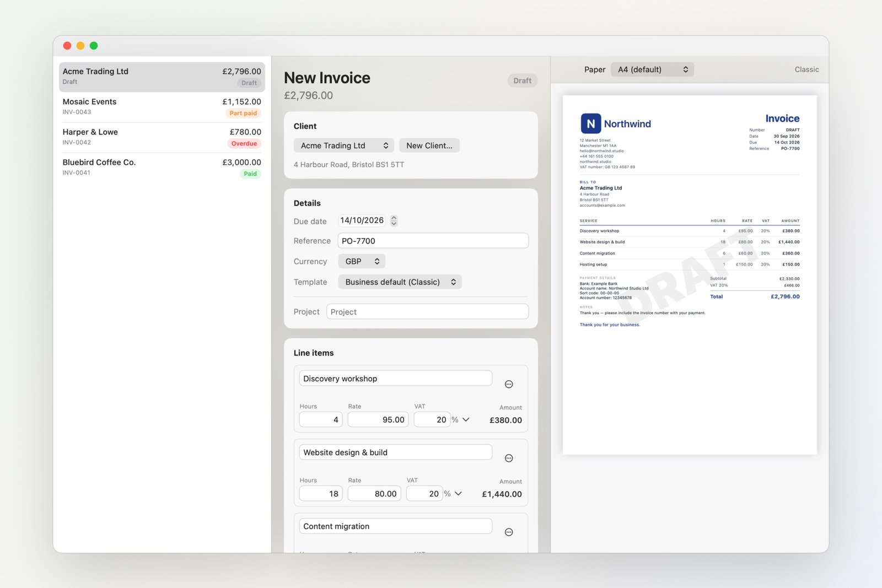The width and height of the screenshot is (882, 588).
Task: Click the £2,796.00 total under New Invoice
Action: coord(308,95)
